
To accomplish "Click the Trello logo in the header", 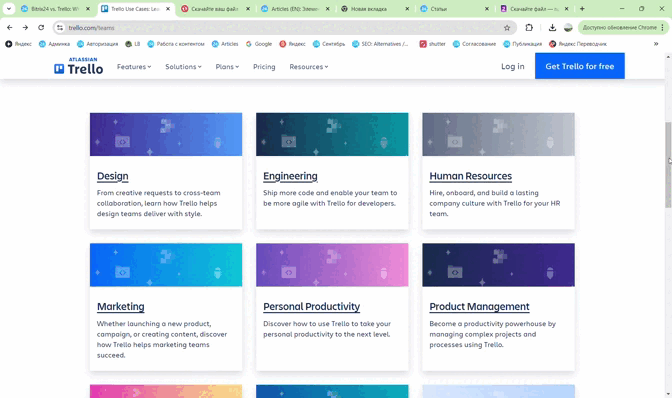I will point(78,66).
